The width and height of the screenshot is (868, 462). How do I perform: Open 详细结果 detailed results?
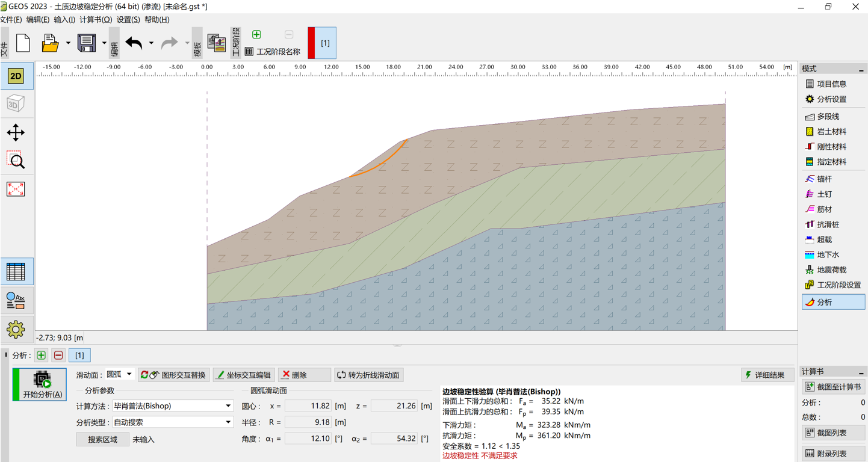click(767, 375)
